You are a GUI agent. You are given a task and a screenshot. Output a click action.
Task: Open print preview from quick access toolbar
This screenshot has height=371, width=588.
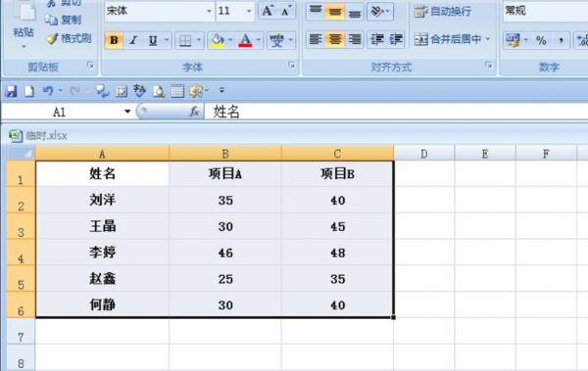pos(159,91)
